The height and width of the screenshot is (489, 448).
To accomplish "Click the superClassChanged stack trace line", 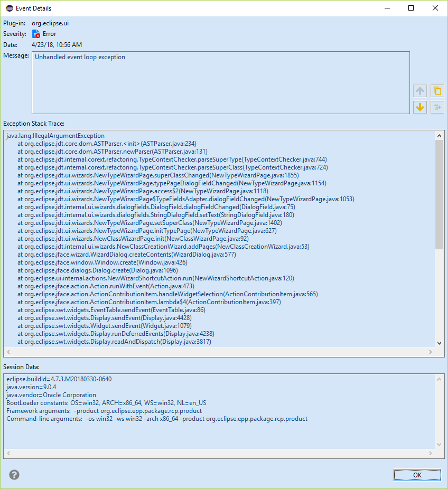I will pyautogui.click(x=158, y=175).
